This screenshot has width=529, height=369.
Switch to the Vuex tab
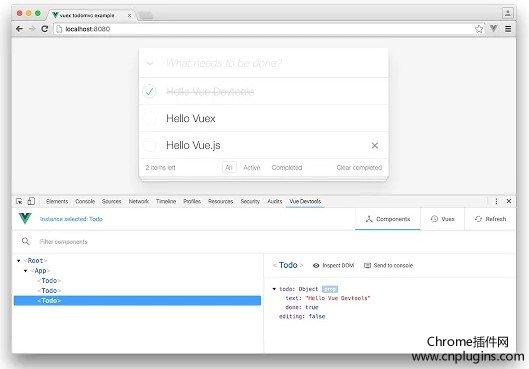pos(443,219)
